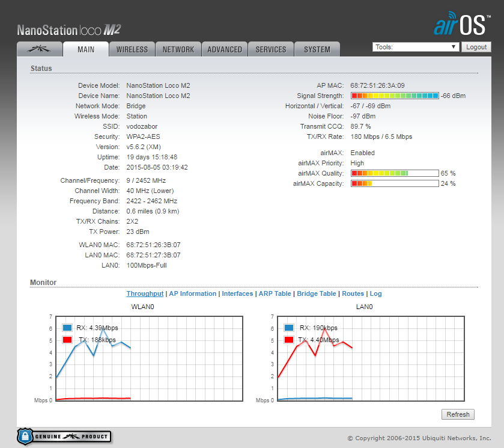Image resolution: width=504 pixels, height=448 pixels.
Task: Click the -66 dBm signal value
Action: click(x=453, y=96)
